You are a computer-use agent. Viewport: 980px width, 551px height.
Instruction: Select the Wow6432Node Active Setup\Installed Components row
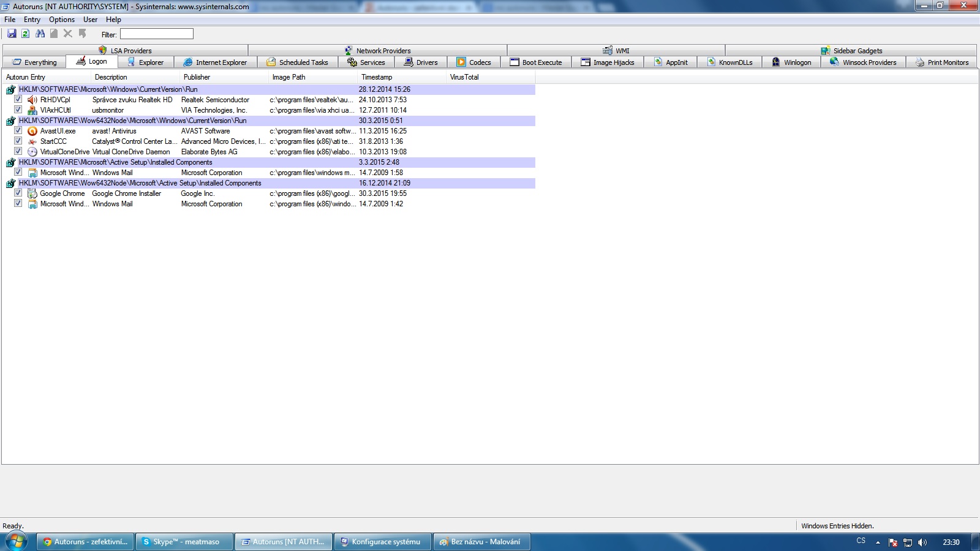coord(270,183)
